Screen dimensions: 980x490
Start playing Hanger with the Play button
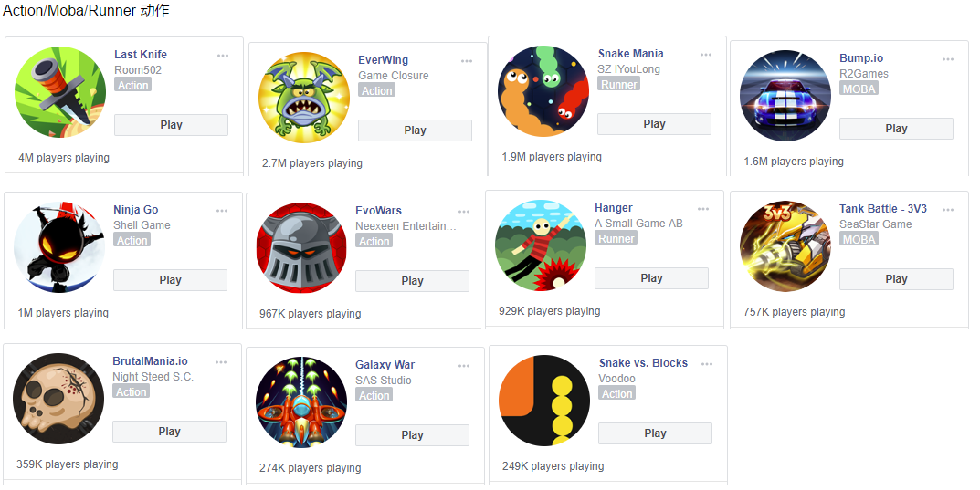(651, 278)
